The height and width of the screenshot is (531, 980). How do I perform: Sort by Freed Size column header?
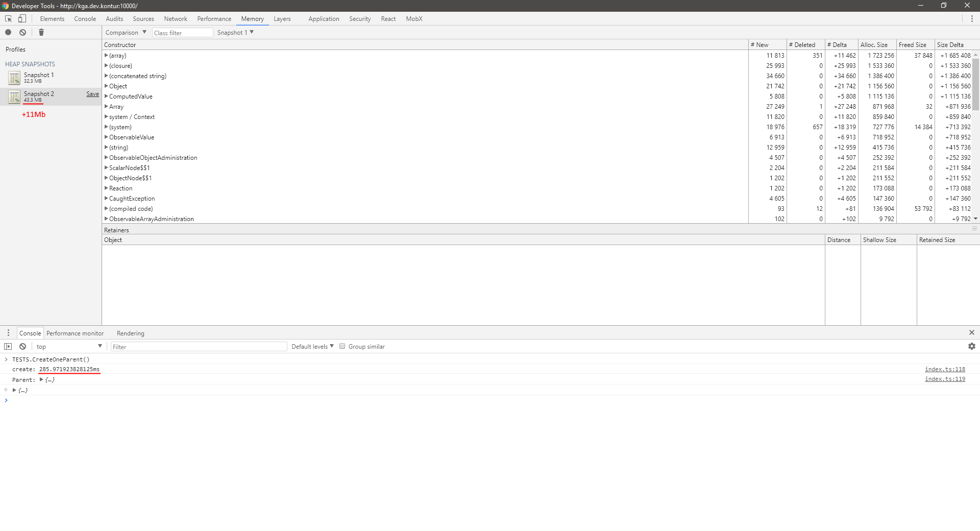click(x=916, y=45)
